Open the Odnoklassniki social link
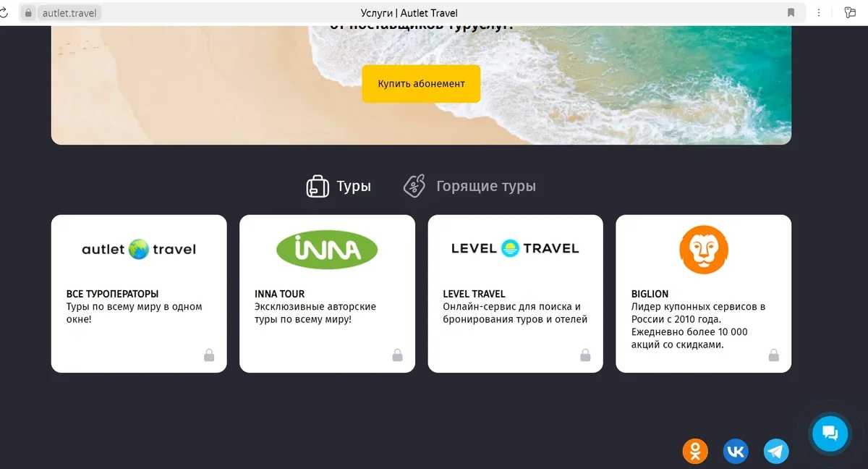Viewport: 868px width, 469px height. point(695,452)
